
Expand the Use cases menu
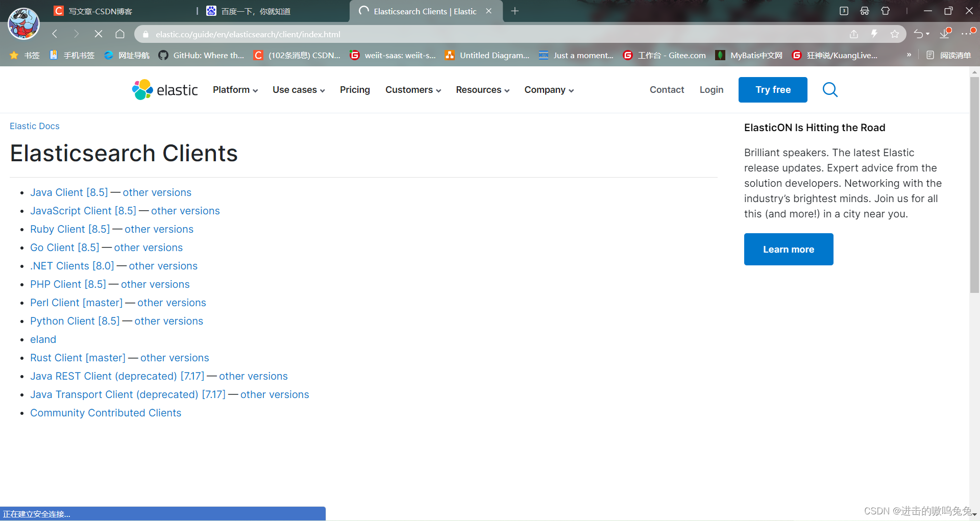299,90
